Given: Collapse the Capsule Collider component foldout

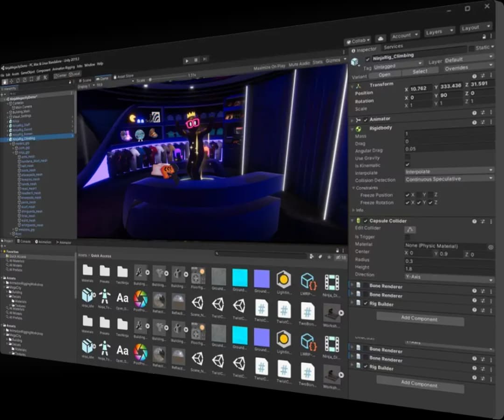Looking at the screenshot, I should [x=352, y=220].
